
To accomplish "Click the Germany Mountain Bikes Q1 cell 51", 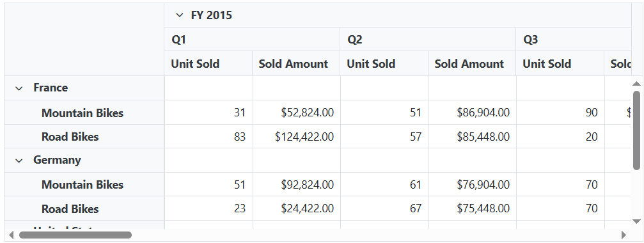I will coord(208,185).
